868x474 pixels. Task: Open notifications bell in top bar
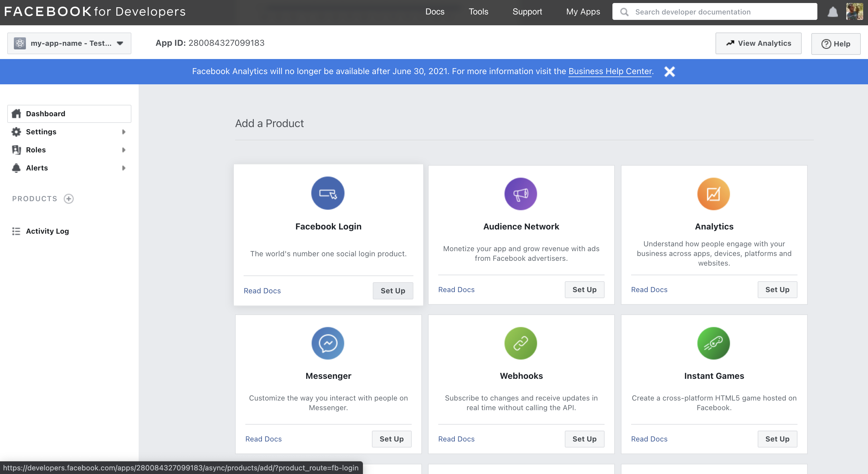pos(832,12)
